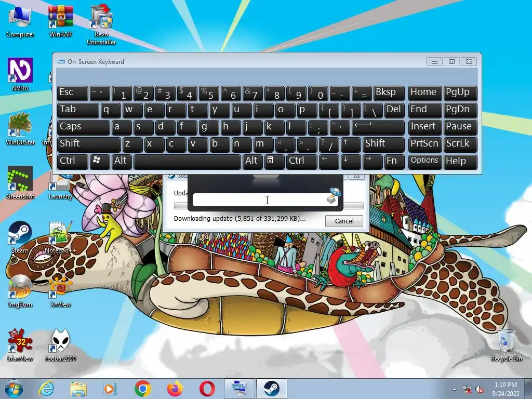This screenshot has height=399, width=532.
Task: Toggle the right Ctrl key
Action: pos(302,162)
